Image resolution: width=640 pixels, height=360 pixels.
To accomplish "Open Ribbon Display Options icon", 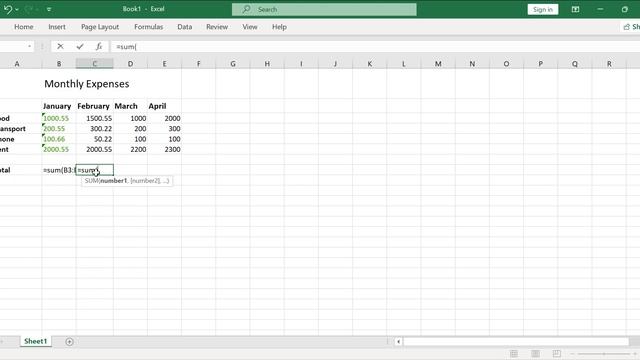I will point(575,9).
